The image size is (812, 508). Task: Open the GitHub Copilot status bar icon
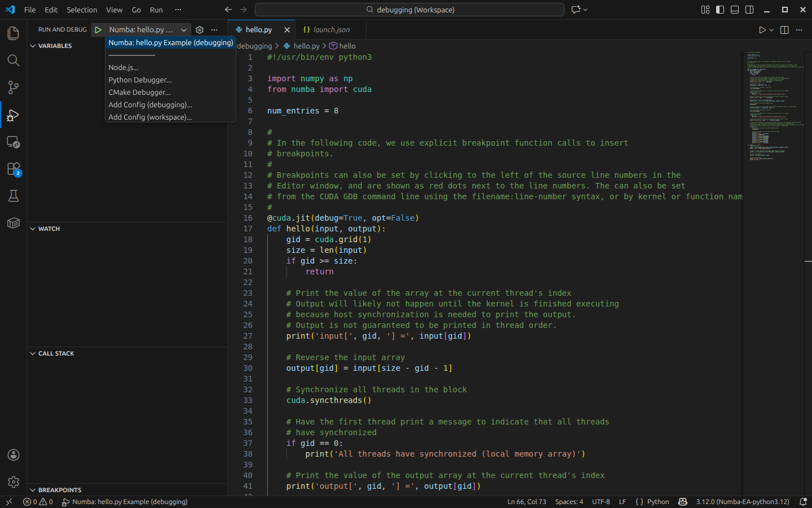tap(682, 502)
